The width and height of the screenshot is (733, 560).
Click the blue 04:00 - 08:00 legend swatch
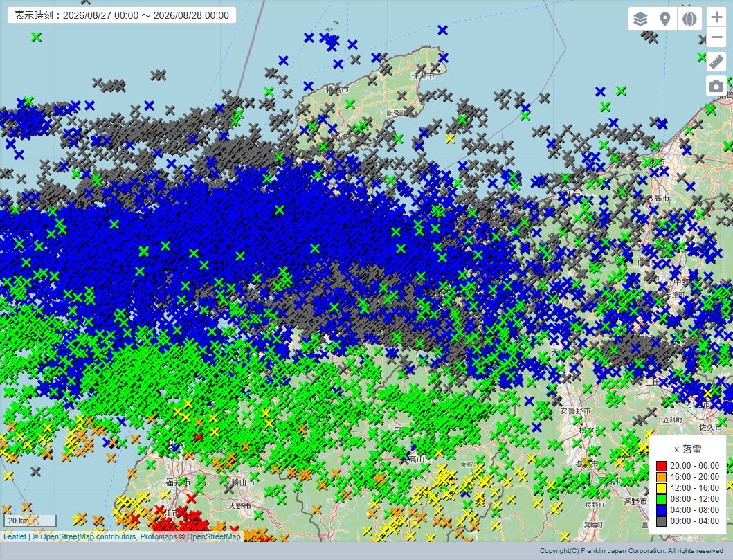tap(661, 510)
